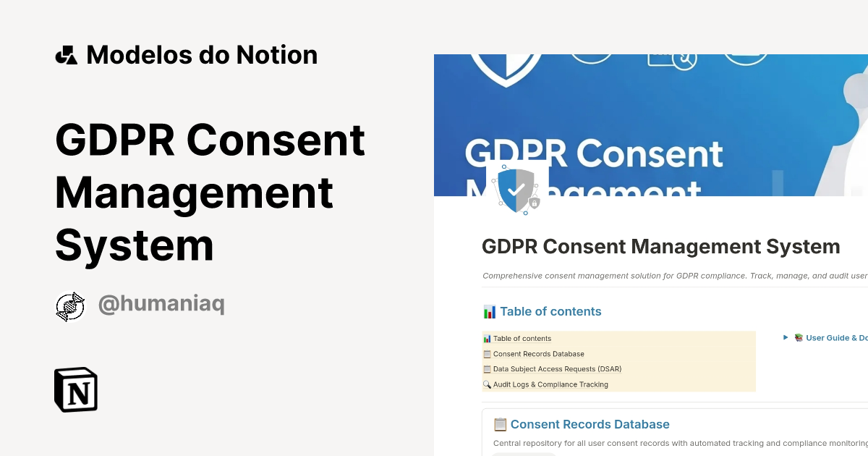
Task: Select the GDPR Consent Management System page title
Action: click(661, 246)
